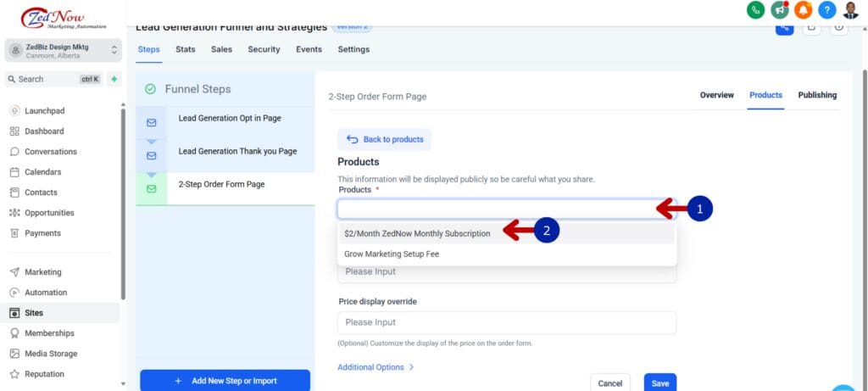This screenshot has width=868, height=391.
Task: Open Launchpad from sidebar menu
Action: [44, 111]
